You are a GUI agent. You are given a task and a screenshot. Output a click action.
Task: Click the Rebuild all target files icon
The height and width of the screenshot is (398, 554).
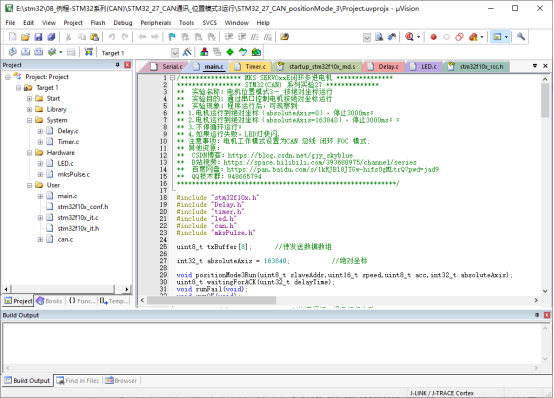point(38,52)
